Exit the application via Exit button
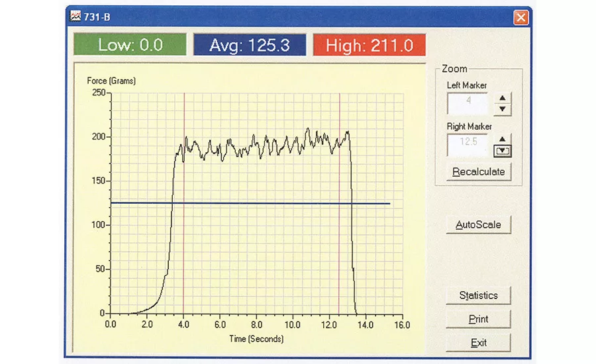The image size is (596, 364). pyautogui.click(x=478, y=343)
